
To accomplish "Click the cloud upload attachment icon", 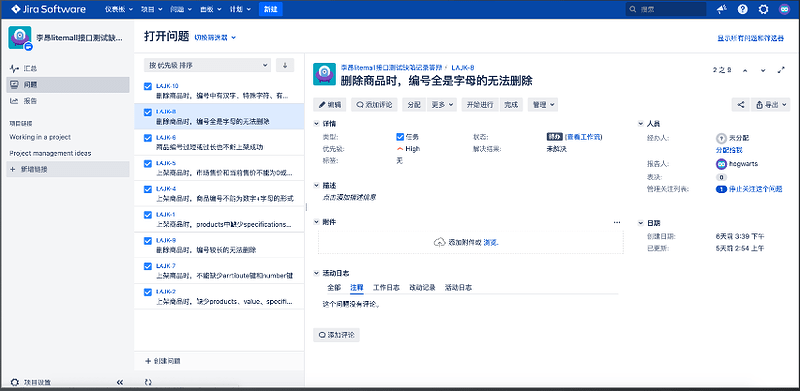I will 439,242.
